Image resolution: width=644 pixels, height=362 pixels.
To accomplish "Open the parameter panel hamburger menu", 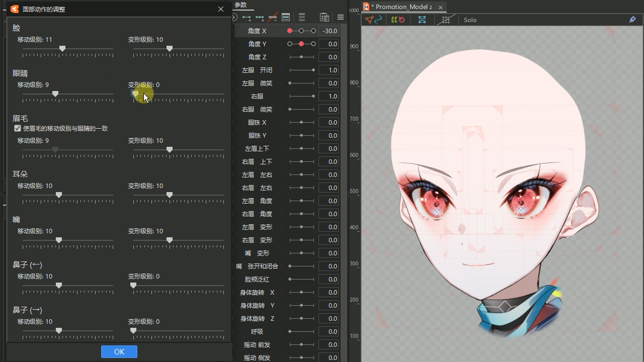I will tap(341, 18).
